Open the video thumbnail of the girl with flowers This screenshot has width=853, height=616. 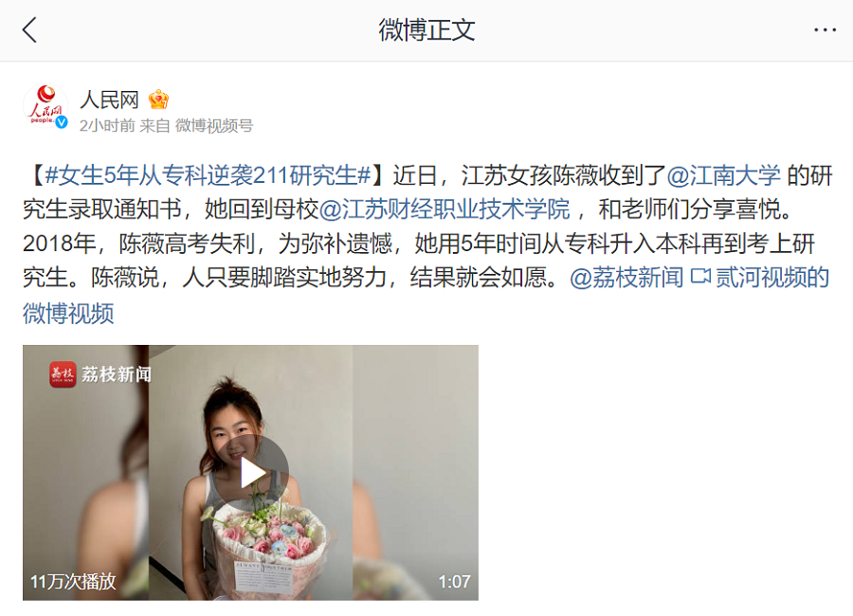(x=250, y=472)
